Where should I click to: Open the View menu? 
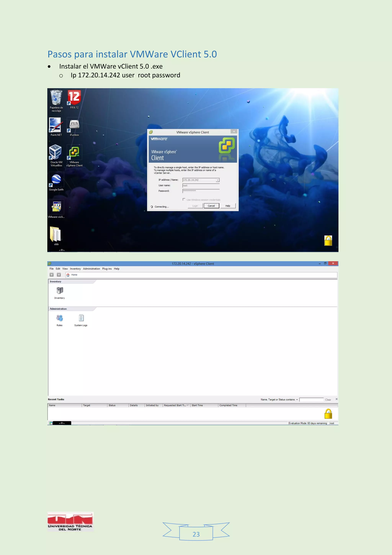(65, 268)
